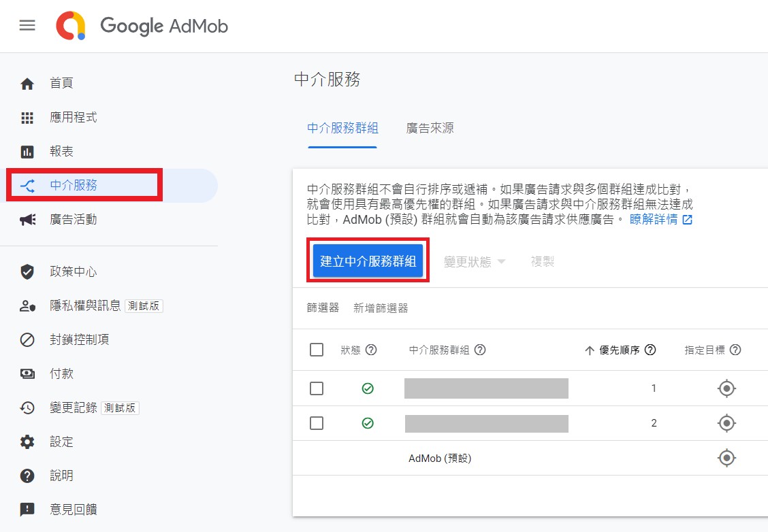Click targeting icon for priority 2 row
This screenshot has width=768, height=532.
click(726, 423)
